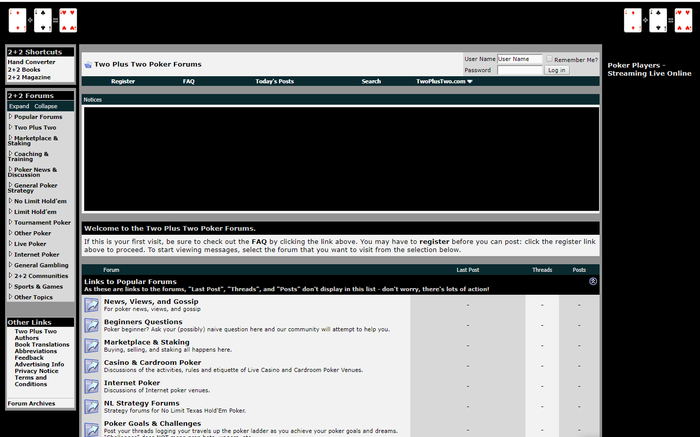
Task: Open FAQ in the navigation bar
Action: [188, 81]
